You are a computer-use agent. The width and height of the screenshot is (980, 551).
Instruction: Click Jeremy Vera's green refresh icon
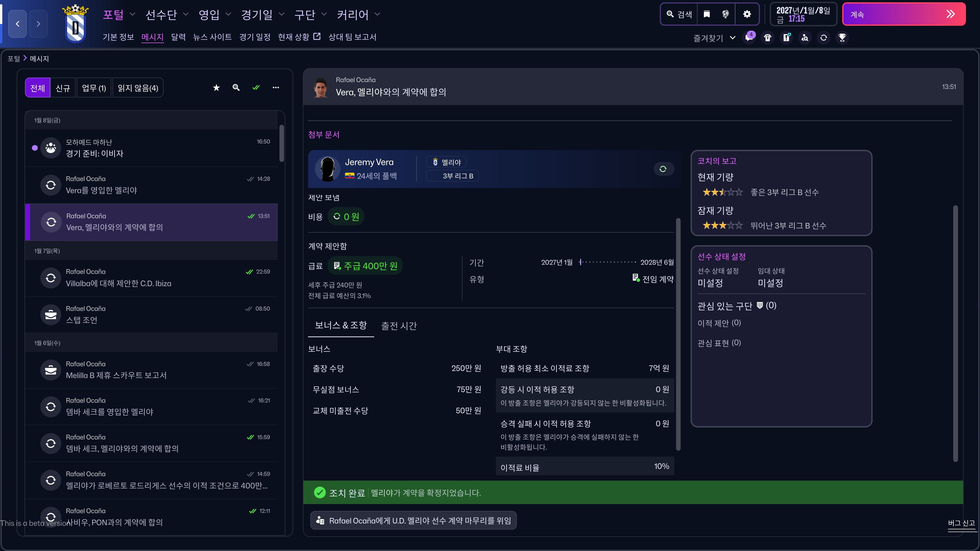click(663, 169)
